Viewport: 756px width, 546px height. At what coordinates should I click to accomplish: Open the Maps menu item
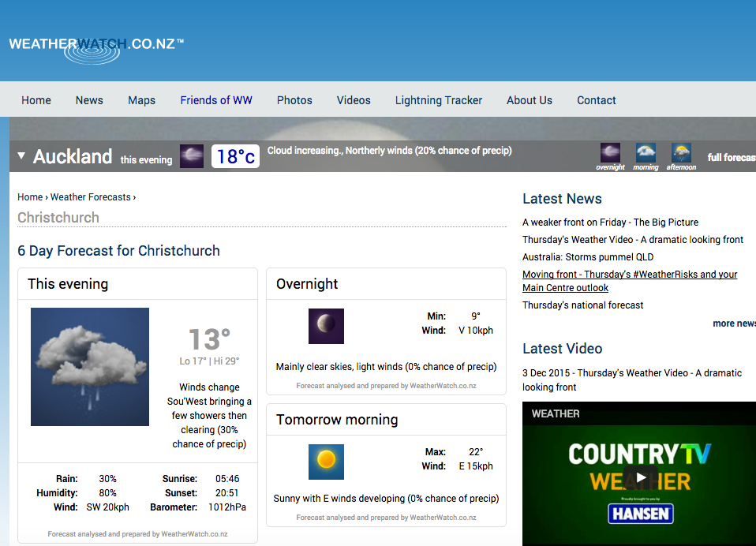coord(142,100)
